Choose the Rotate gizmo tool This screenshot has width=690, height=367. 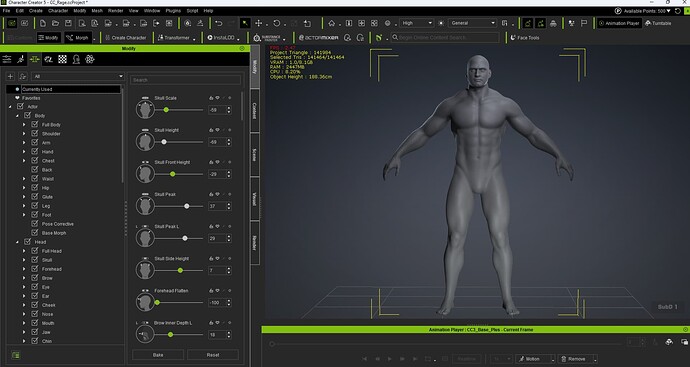point(276,23)
